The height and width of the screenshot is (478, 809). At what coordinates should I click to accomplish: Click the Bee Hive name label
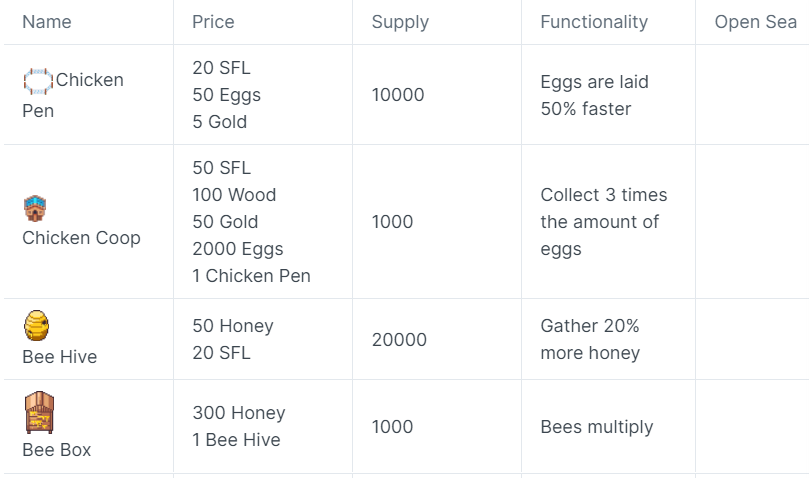pos(60,357)
